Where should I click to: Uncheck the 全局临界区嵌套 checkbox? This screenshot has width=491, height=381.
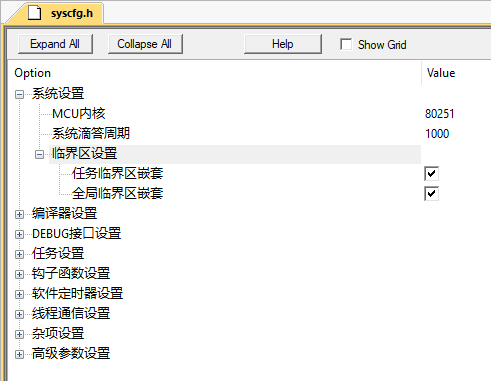tap(431, 194)
